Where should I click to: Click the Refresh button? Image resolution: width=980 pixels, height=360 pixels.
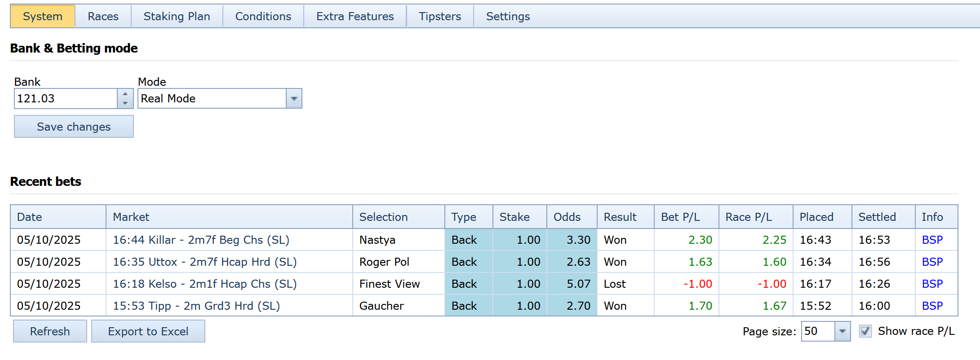[50, 332]
